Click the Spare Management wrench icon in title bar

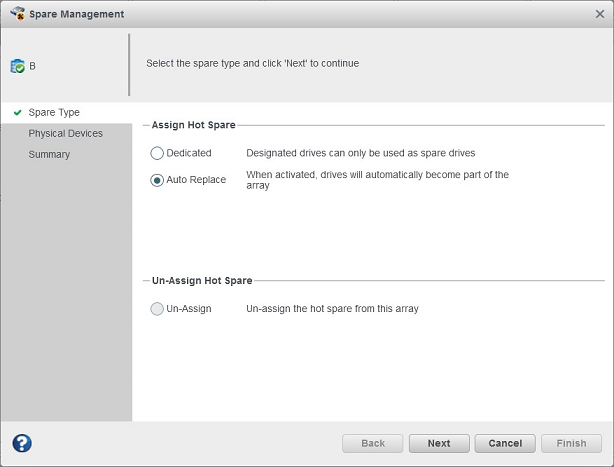coord(17,14)
